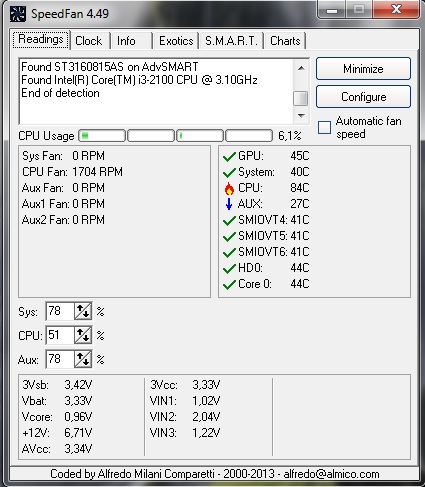
Task: Switch to the S.M.A.R.T. tab
Action: pyautogui.click(x=231, y=41)
